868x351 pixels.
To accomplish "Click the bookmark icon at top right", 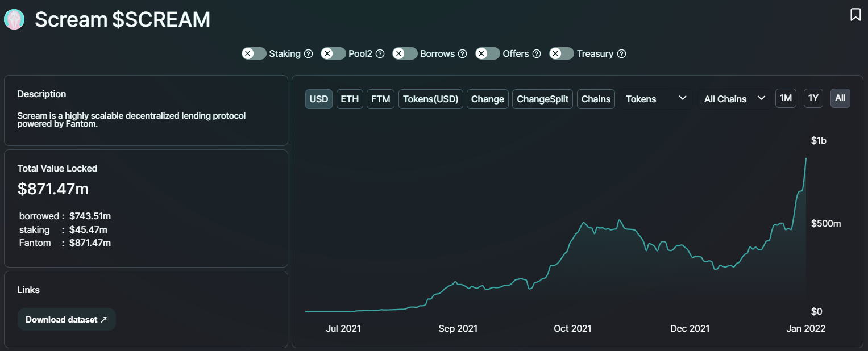I will tap(855, 15).
